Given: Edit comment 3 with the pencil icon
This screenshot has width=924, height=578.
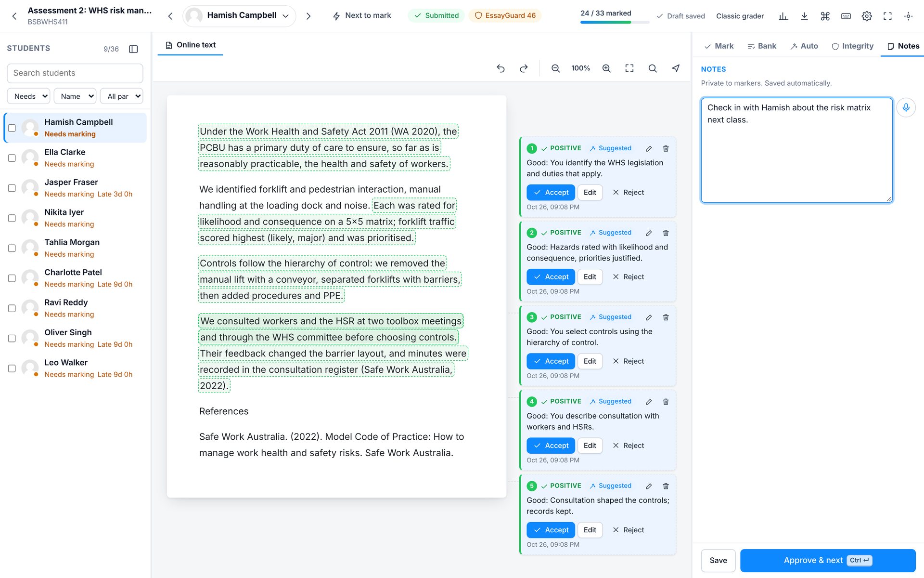Looking at the screenshot, I should [649, 317].
